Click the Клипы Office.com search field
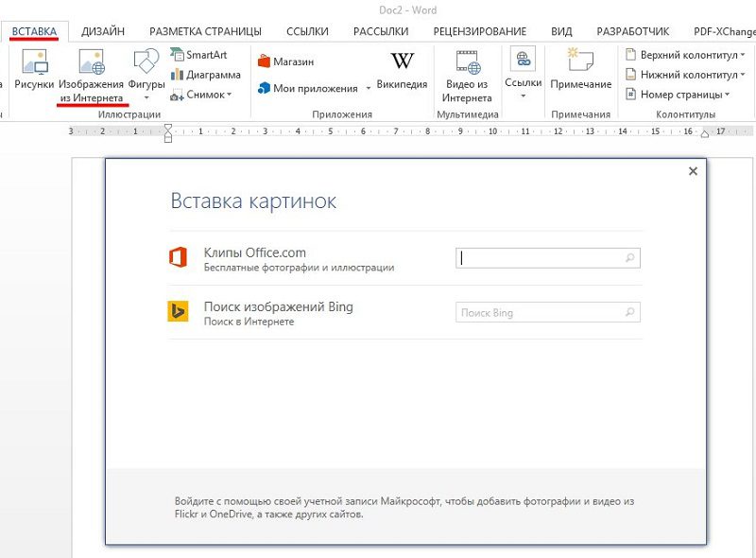 pos(548,258)
